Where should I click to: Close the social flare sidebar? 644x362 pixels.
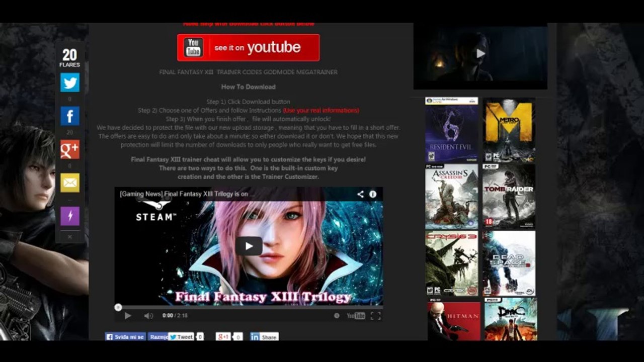70,237
